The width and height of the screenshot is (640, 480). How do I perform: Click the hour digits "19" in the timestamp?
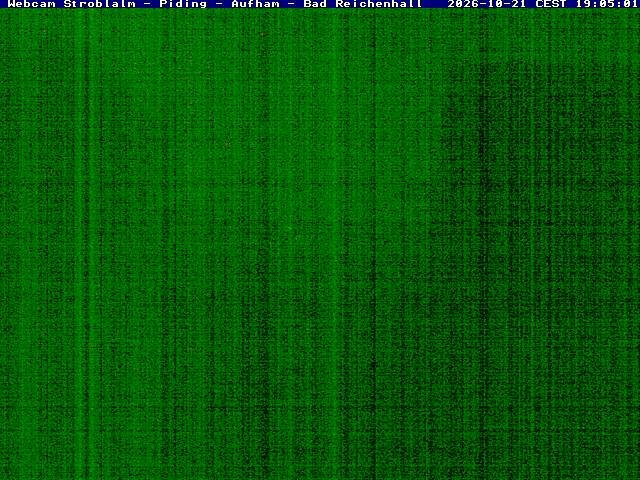tap(583, 4)
